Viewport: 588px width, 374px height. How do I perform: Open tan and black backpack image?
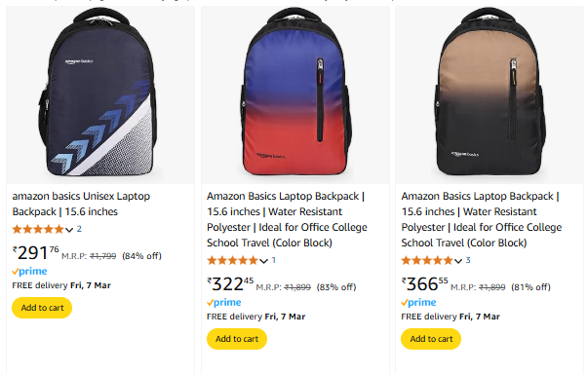[x=490, y=94]
